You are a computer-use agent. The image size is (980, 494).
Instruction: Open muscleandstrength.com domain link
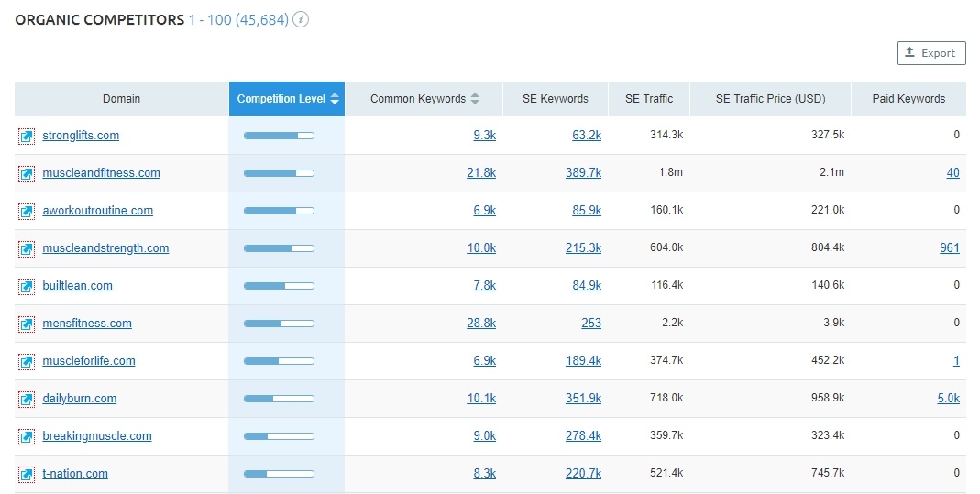coord(105,248)
